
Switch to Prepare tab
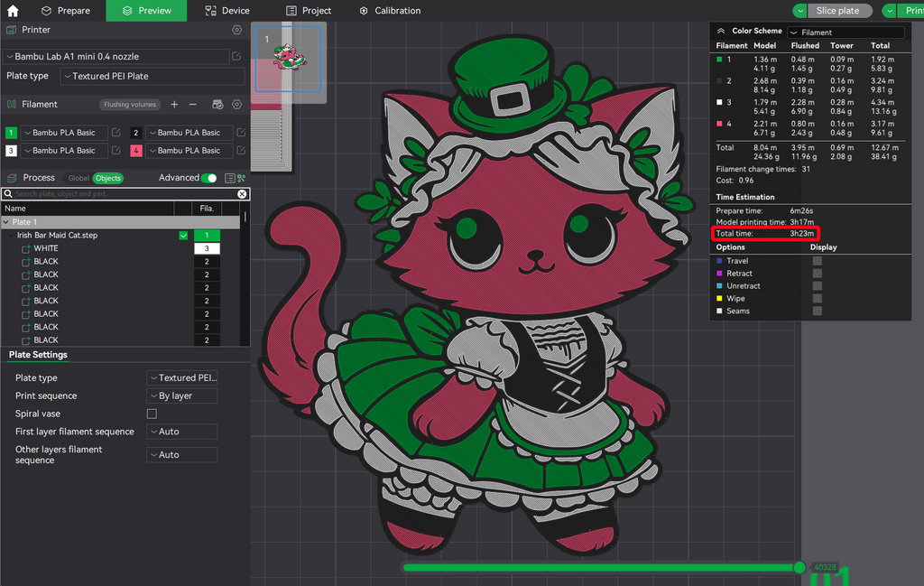click(x=65, y=11)
